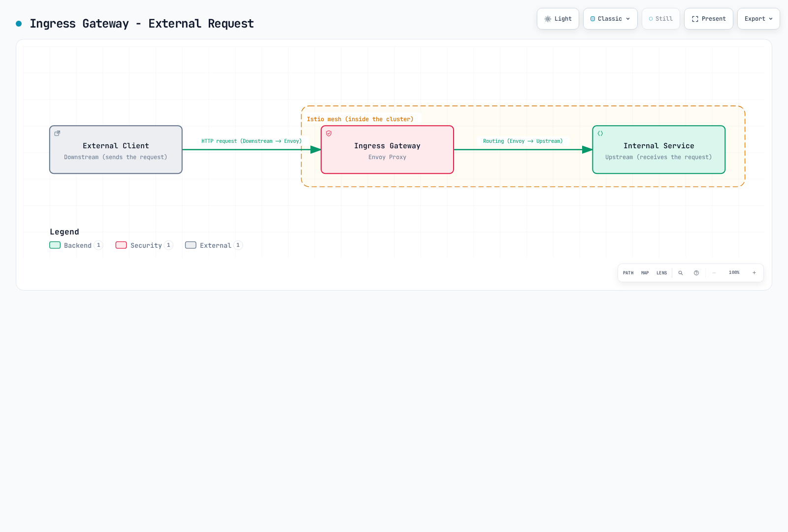Screen dimensions: 788x532
Task: Select the PATH view mode
Action: click(628, 273)
